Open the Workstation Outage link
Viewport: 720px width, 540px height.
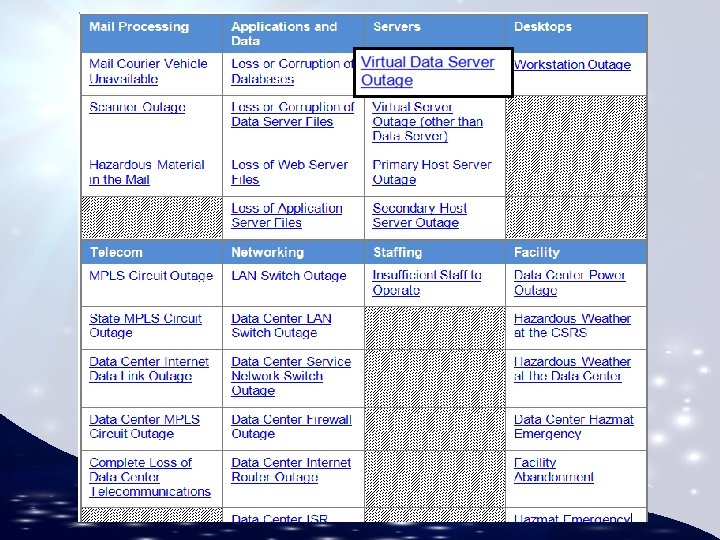pos(572,65)
